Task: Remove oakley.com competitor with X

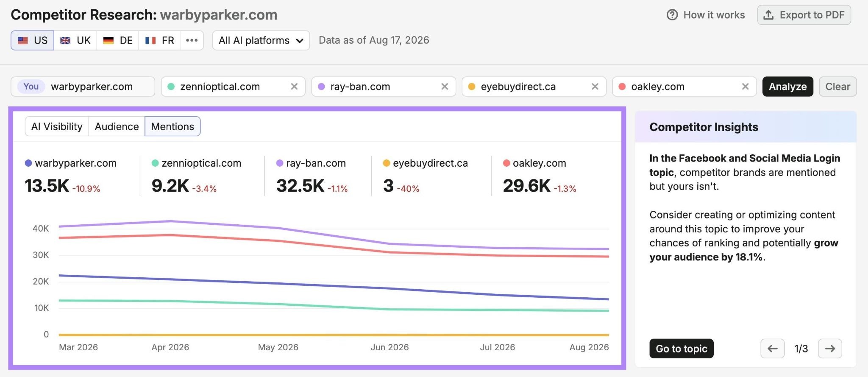Action: click(x=746, y=87)
